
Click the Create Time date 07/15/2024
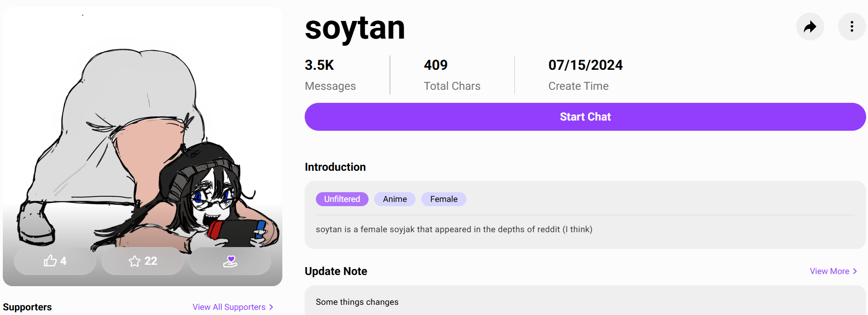[585, 65]
